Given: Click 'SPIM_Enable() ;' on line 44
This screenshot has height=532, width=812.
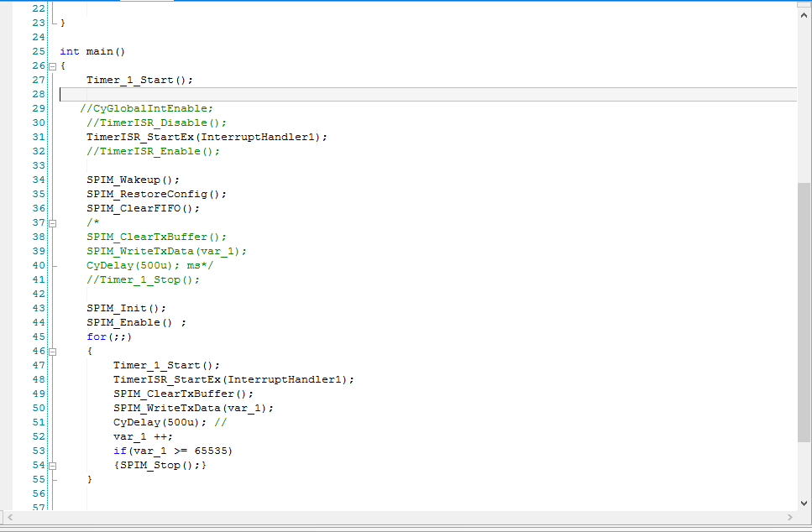Looking at the screenshot, I should [136, 322].
